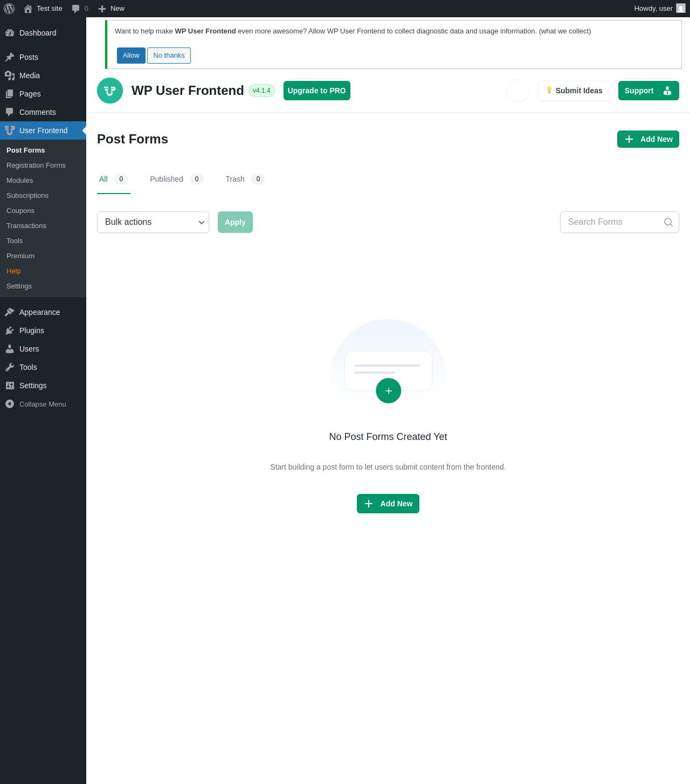Click the top-right Add New button

648,139
